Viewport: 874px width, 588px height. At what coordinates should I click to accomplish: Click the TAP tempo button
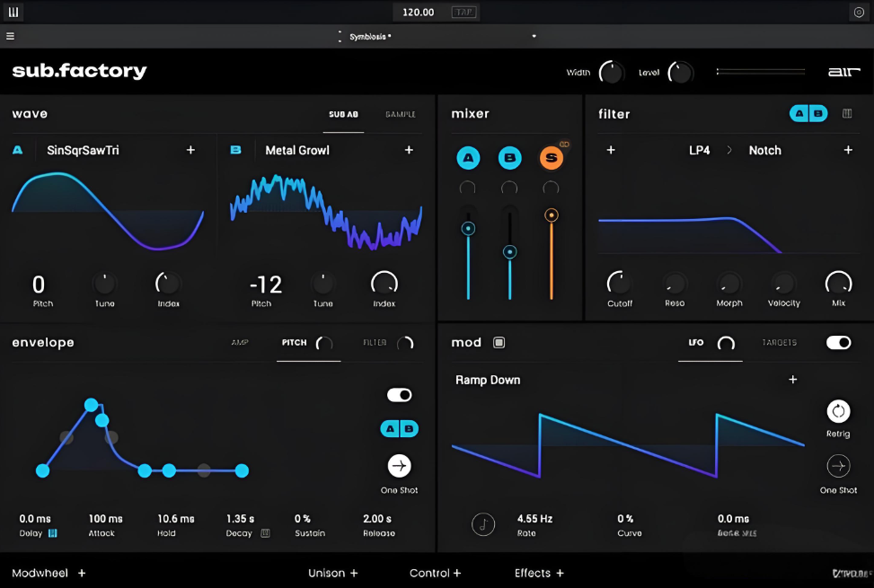463,13
